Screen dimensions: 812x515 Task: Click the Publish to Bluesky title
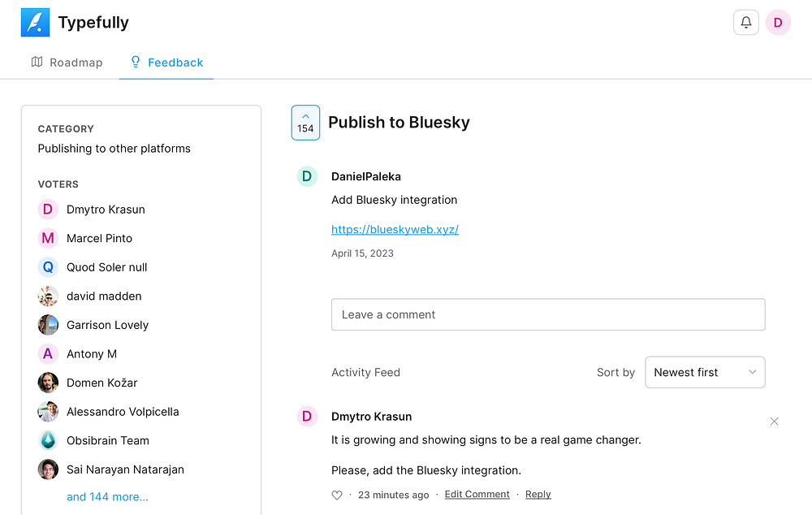pos(399,123)
